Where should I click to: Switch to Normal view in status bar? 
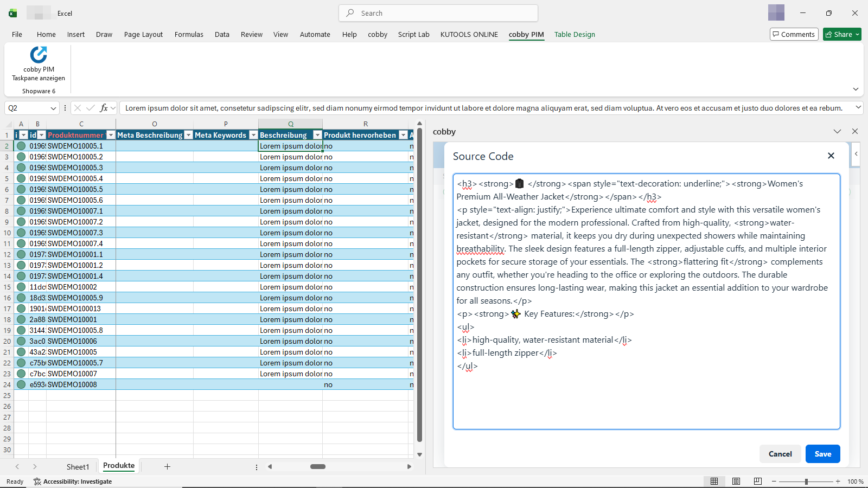pos(714,481)
